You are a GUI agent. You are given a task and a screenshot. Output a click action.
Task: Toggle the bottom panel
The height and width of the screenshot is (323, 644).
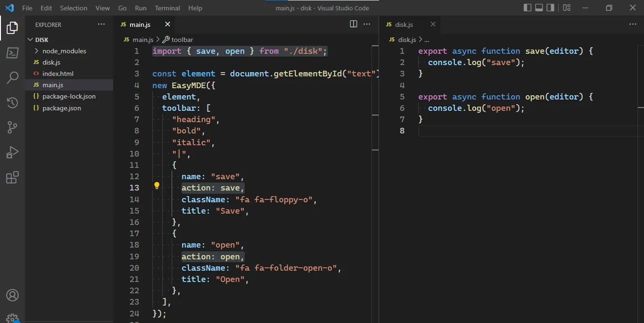(538, 8)
